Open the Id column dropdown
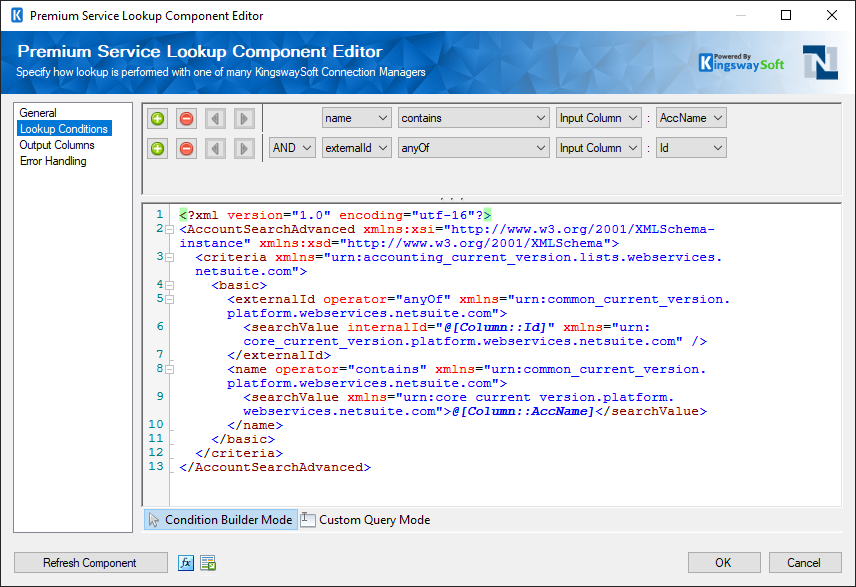This screenshot has height=587, width=856. point(691,148)
